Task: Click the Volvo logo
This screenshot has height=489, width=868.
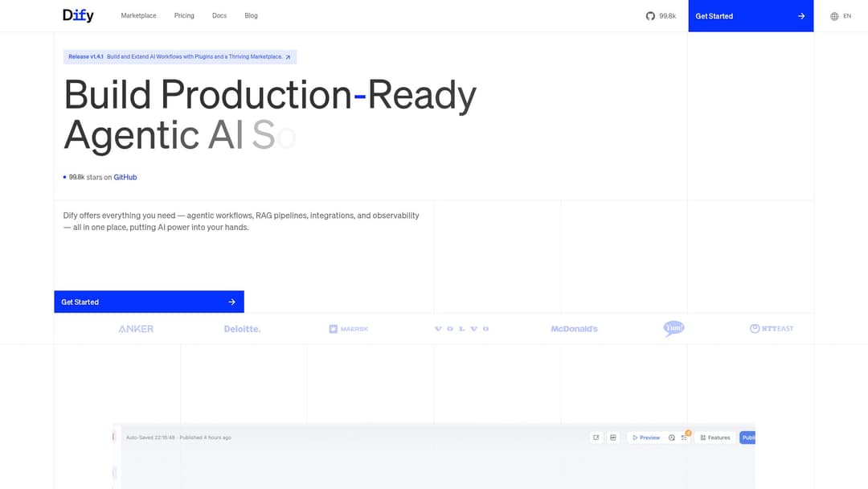Action: pyautogui.click(x=461, y=329)
